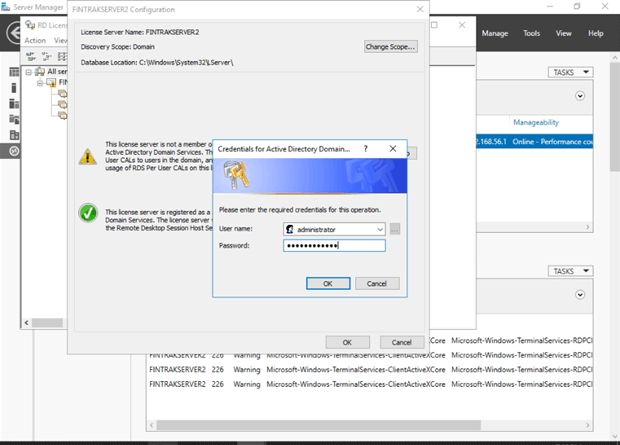Collapse the upper section chevron button
This screenshot has height=445, width=620.
[x=579, y=96]
